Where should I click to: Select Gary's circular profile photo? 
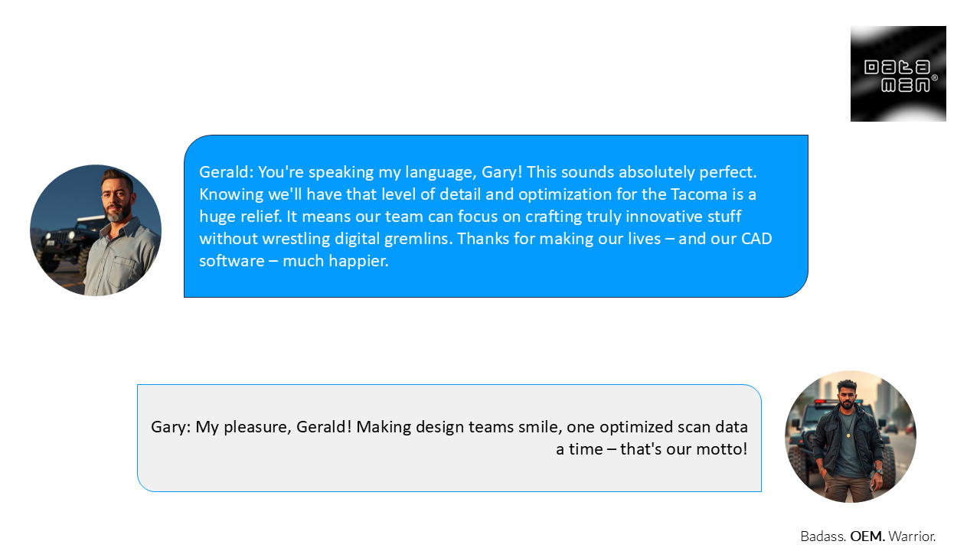850,436
